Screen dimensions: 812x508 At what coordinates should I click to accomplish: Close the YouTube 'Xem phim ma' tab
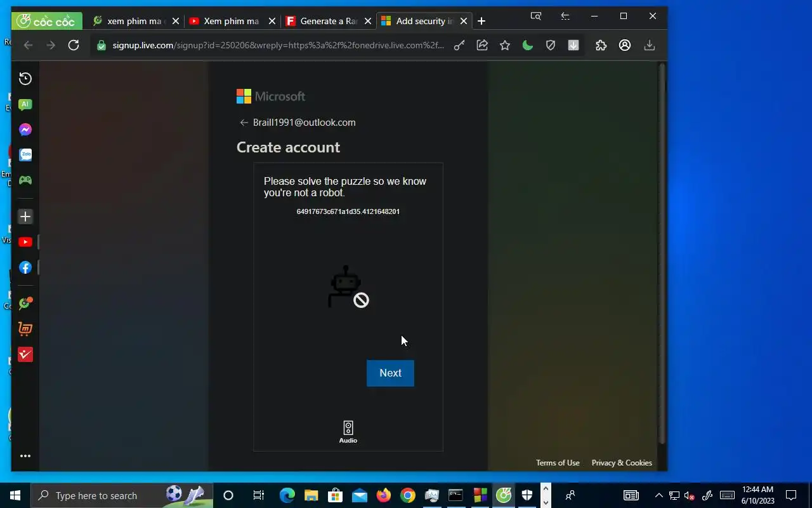coord(272,21)
